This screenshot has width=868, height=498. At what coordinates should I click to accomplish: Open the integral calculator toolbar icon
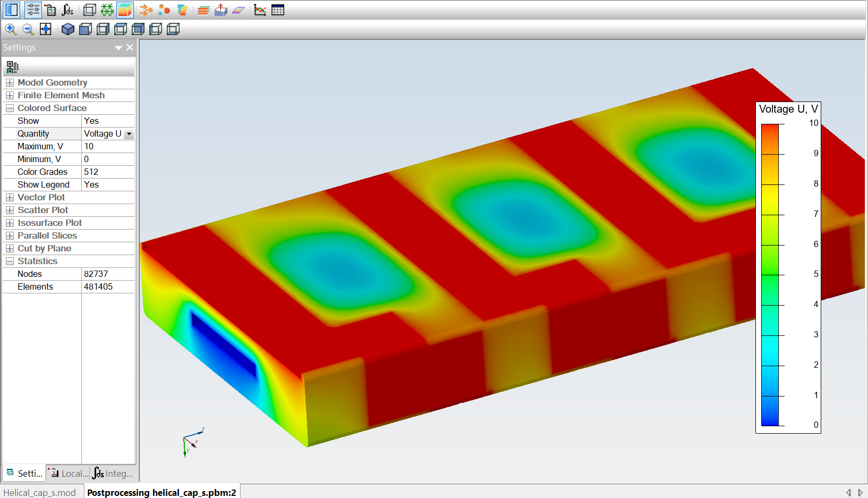68,10
